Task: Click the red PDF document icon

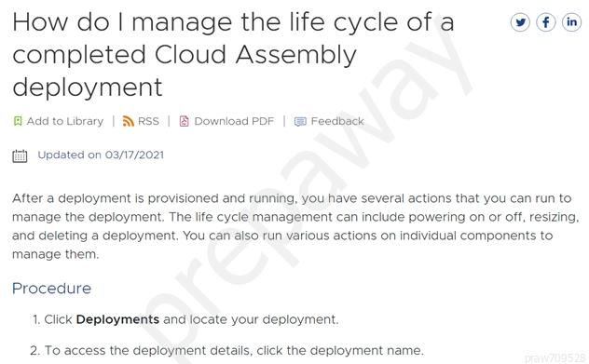Action: click(x=185, y=121)
